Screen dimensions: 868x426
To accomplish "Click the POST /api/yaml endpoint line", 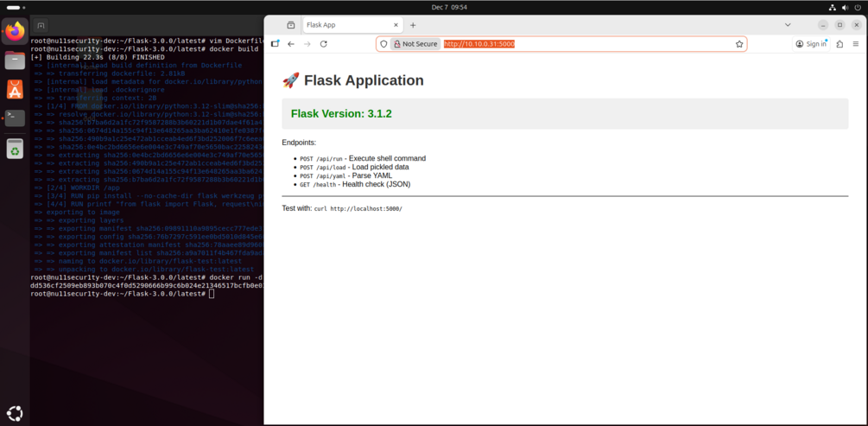I will (346, 175).
